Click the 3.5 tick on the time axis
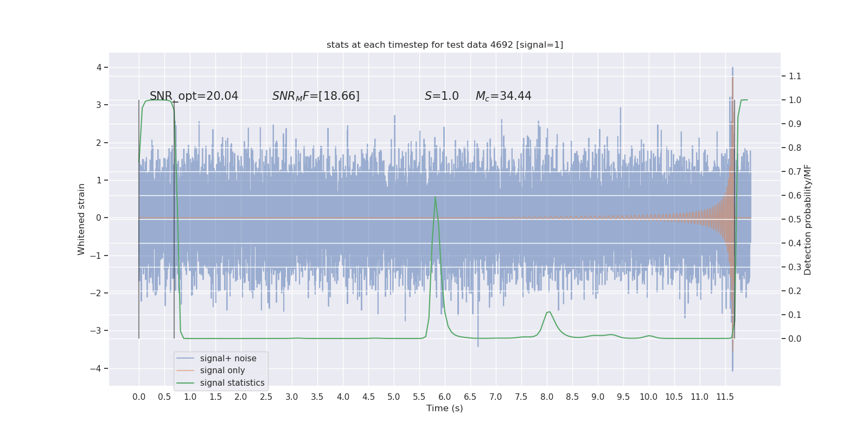The height and width of the screenshot is (434, 868). [x=317, y=397]
